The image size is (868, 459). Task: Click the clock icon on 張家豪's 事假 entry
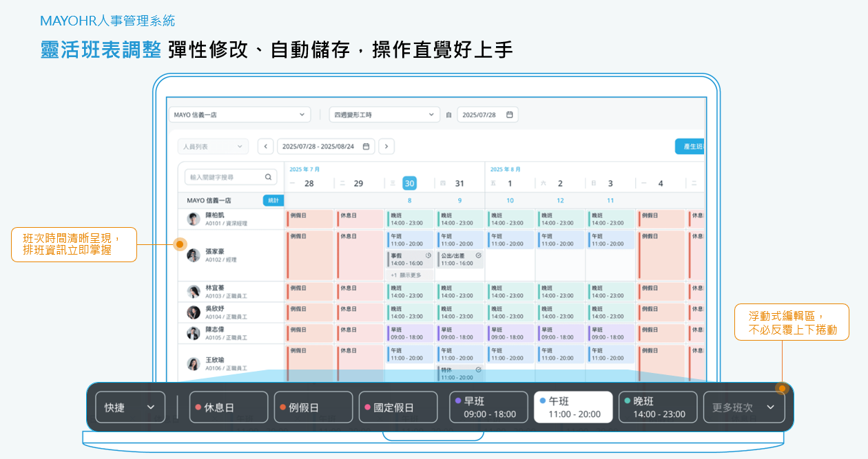pos(428,256)
